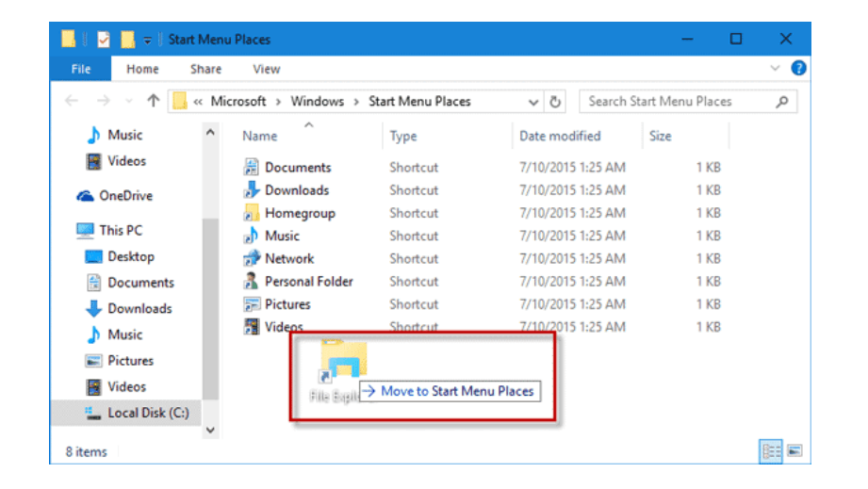The image size is (868, 489).
Task: Select the Downloads shortcut icon in list
Action: click(x=252, y=189)
